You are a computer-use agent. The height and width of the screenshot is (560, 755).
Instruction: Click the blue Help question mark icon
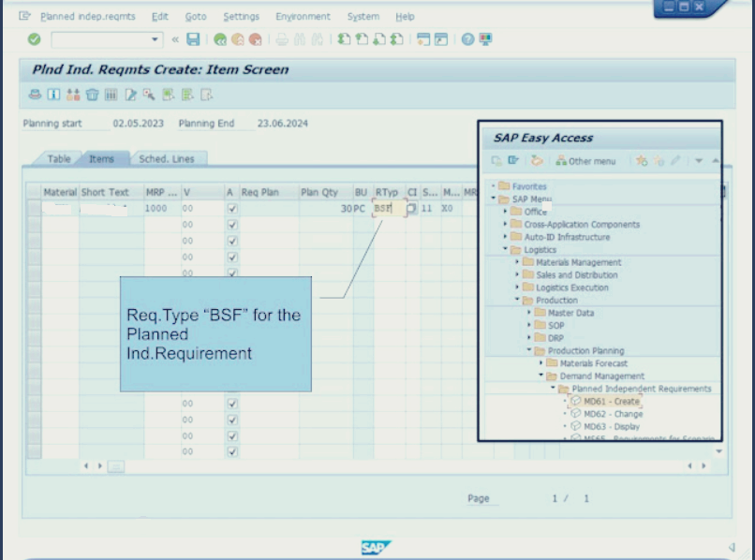467,39
